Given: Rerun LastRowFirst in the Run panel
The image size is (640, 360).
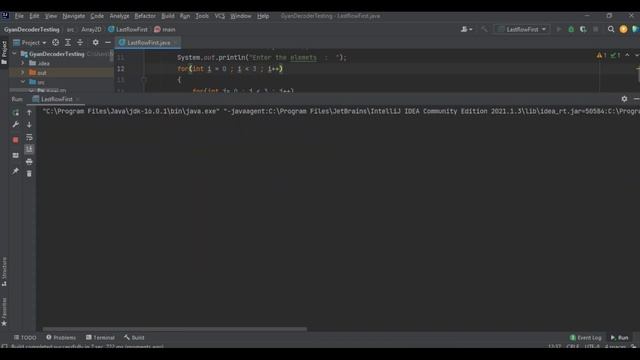Looking at the screenshot, I should tap(16, 113).
